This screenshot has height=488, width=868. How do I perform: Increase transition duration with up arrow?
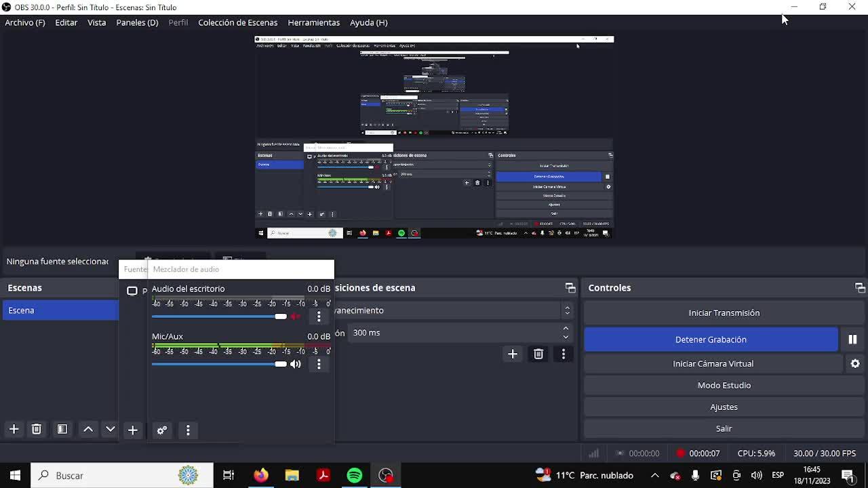566,329
